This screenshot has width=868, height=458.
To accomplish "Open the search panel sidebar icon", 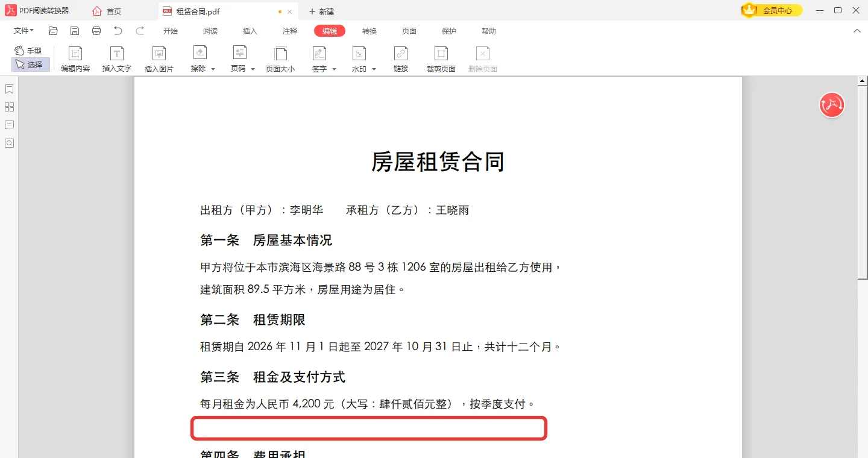I will coord(9,143).
